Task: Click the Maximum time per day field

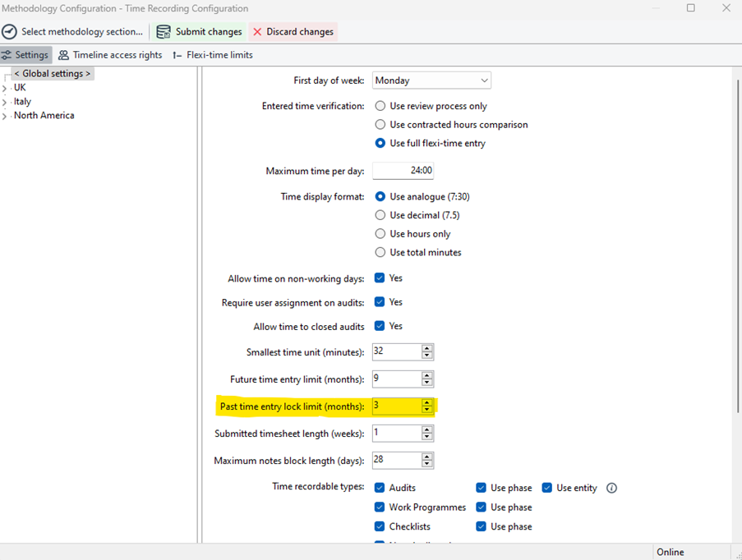Action: pos(403,171)
